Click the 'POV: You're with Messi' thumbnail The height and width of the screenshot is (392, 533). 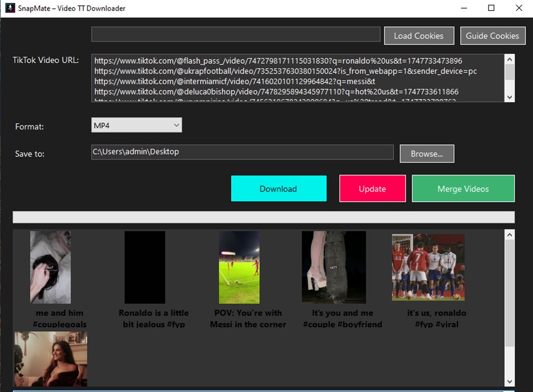[239, 267]
